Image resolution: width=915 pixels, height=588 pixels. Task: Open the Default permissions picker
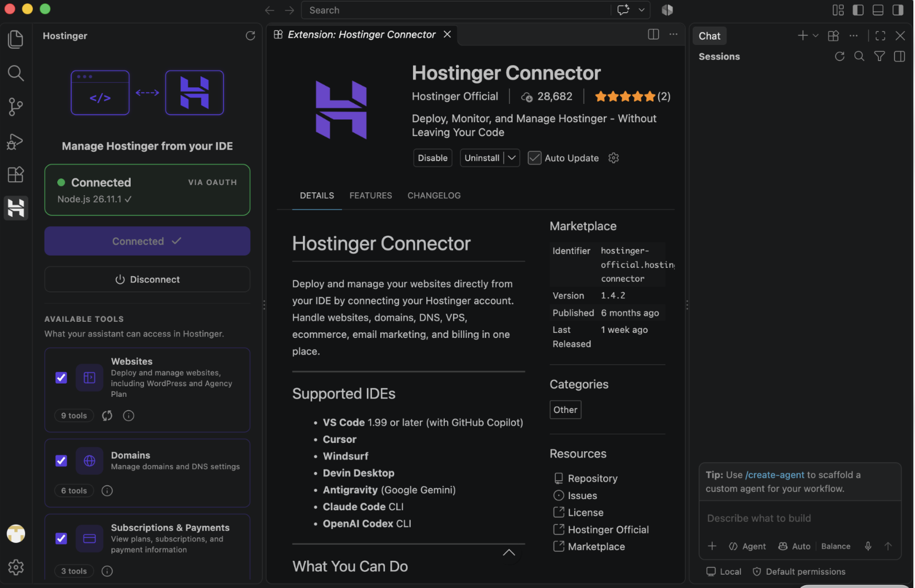click(x=799, y=571)
